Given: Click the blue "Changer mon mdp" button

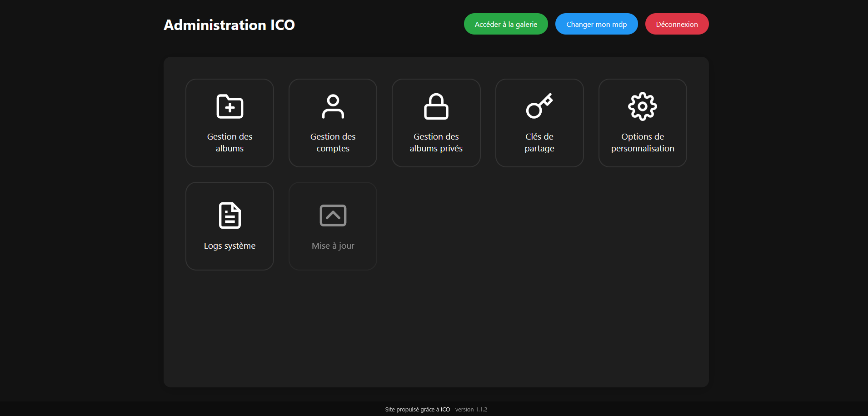Looking at the screenshot, I should [596, 24].
